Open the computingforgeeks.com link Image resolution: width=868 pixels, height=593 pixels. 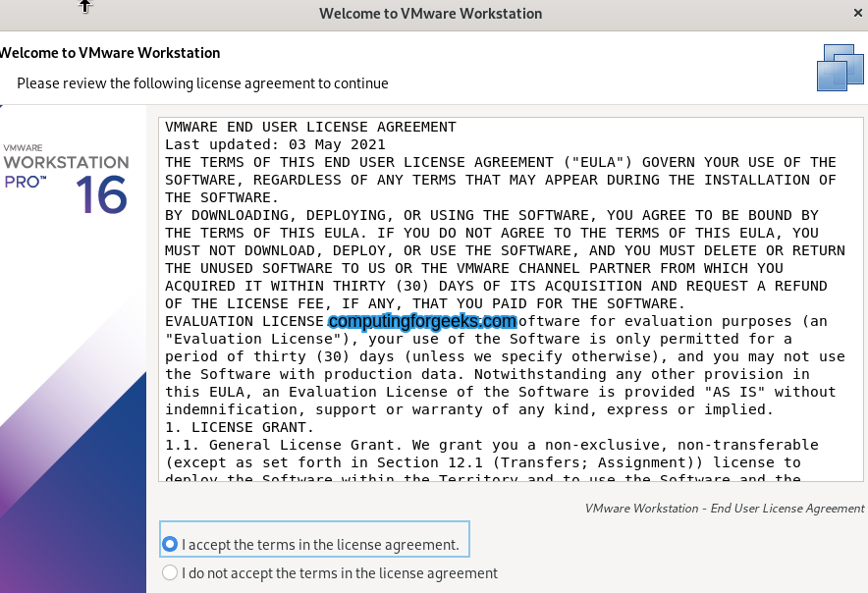pyautogui.click(x=421, y=321)
